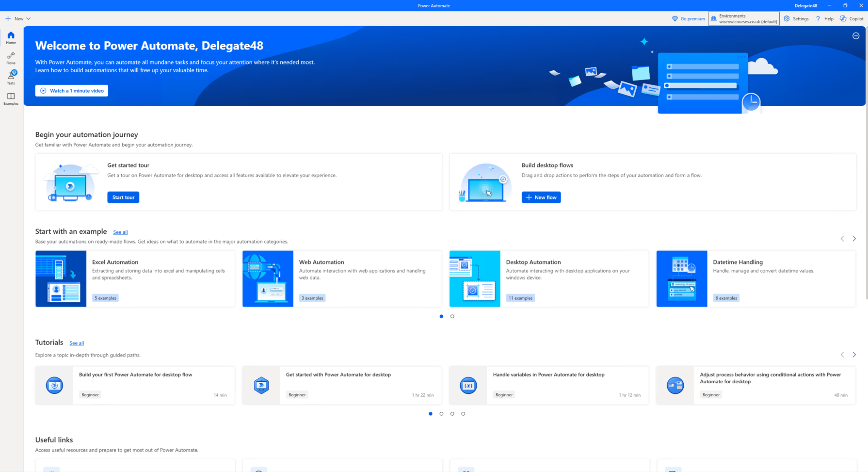Go to previous examples page with left arrow
This screenshot has height=472, width=868.
coord(842,238)
